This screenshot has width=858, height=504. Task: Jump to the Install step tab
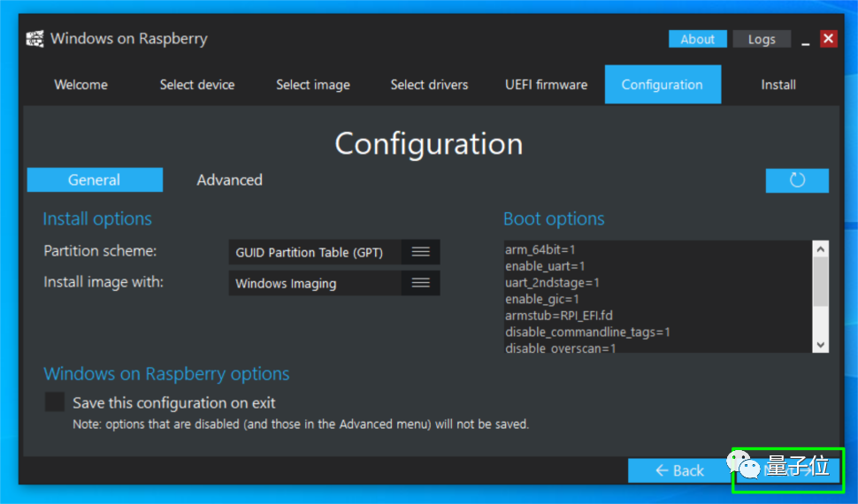click(778, 85)
